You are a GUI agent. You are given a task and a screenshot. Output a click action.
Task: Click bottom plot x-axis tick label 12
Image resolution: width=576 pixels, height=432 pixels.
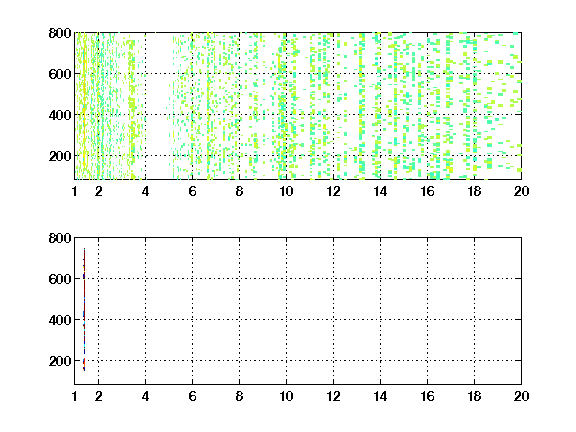[333, 396]
